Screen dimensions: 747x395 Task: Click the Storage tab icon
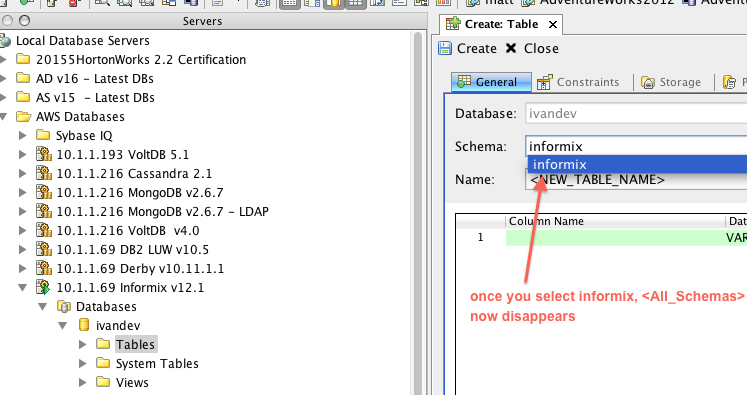[x=648, y=82]
